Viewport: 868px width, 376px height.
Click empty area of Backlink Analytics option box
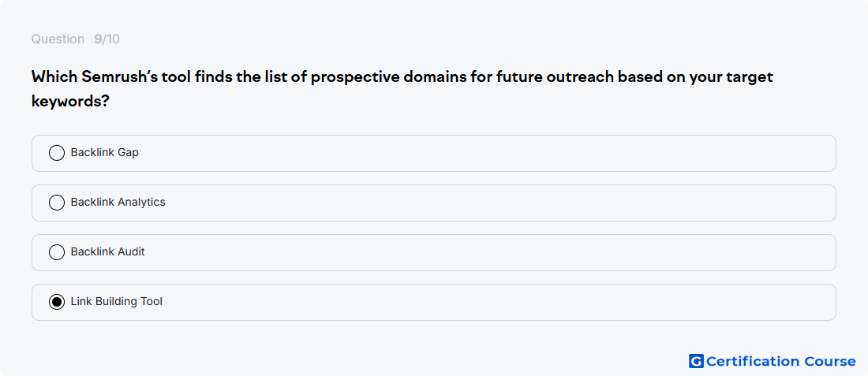[498, 203]
